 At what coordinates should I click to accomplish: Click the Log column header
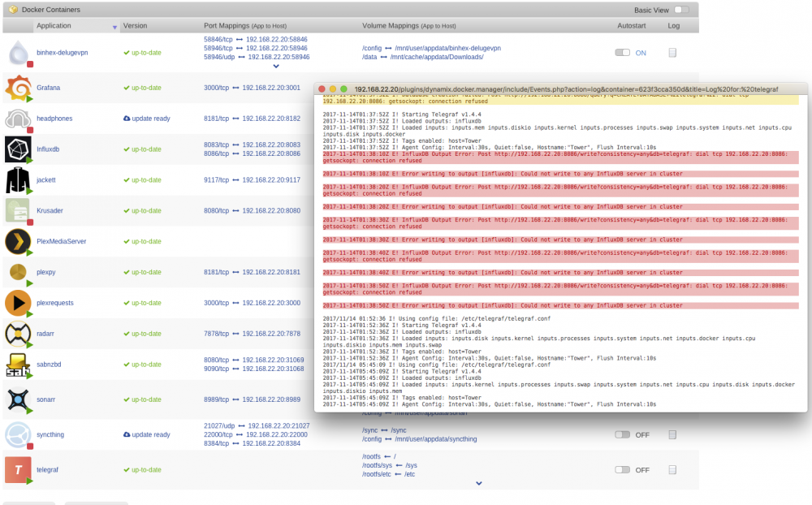(674, 26)
